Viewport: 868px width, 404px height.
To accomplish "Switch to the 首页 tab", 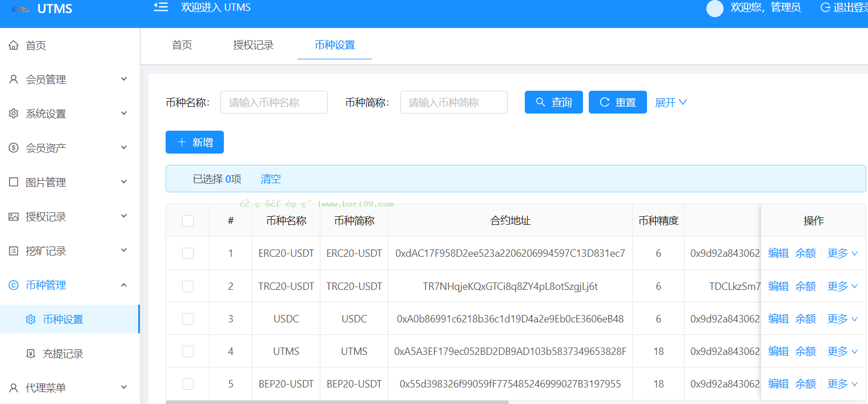I will tap(182, 45).
